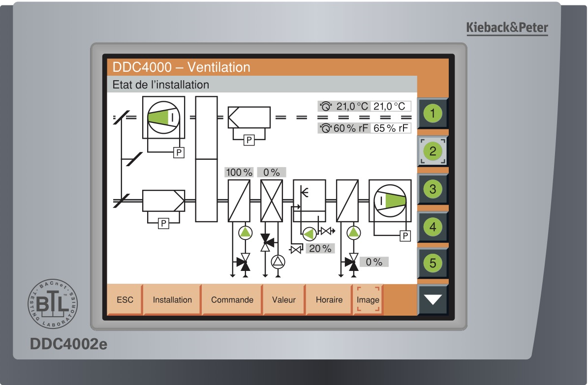This screenshot has height=385, width=588.
Task: Tap the humidifier valve left of 20 % label
Action: [x=296, y=249]
